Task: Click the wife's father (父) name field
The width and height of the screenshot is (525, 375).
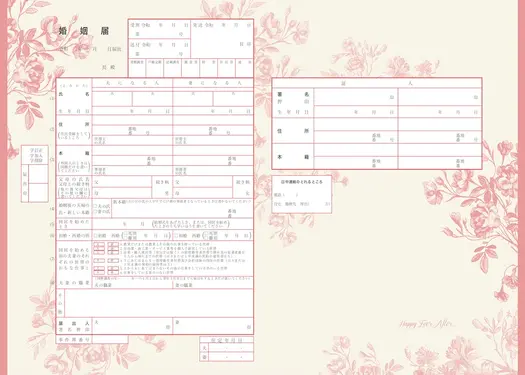Action: click(203, 182)
